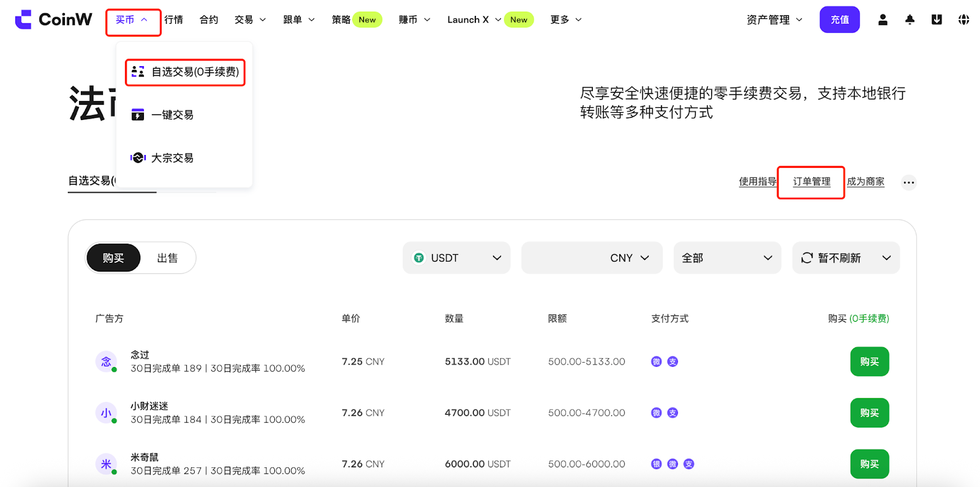The height and width of the screenshot is (487, 980).
Task: Click 购买 button for 米奇鼠
Action: point(870,464)
